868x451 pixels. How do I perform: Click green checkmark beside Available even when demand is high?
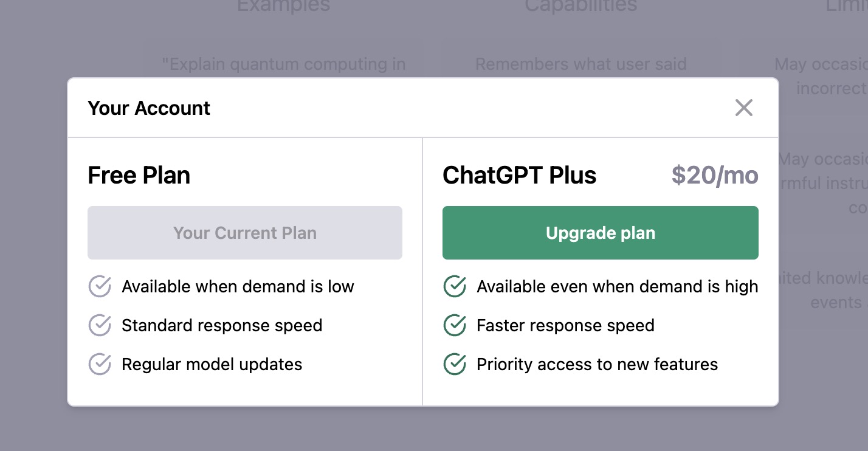[x=455, y=286]
